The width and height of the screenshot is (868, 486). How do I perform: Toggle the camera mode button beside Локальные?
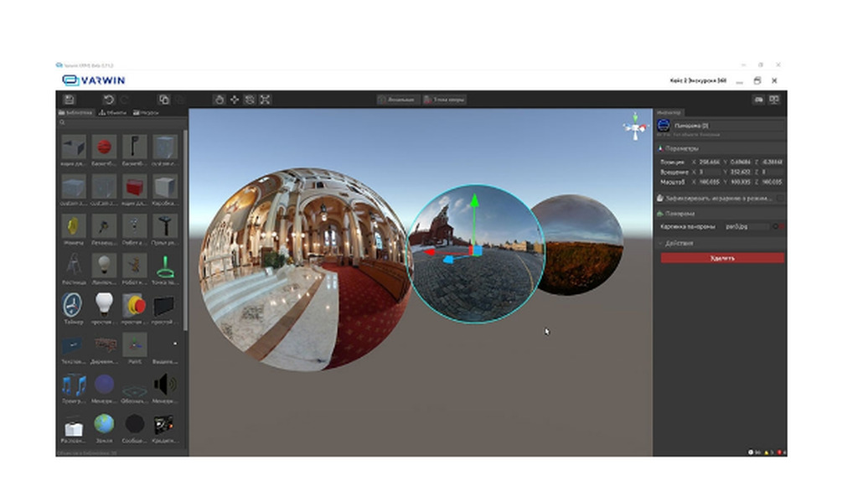point(444,100)
